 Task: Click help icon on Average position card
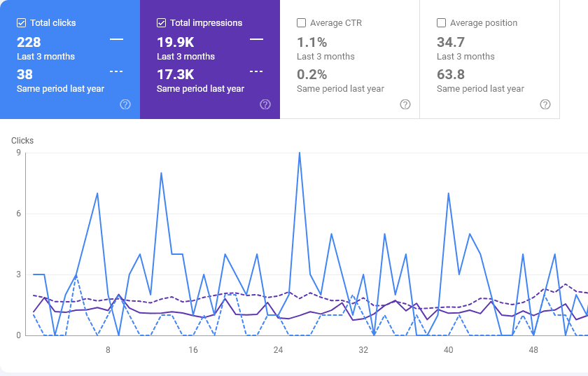click(x=545, y=104)
